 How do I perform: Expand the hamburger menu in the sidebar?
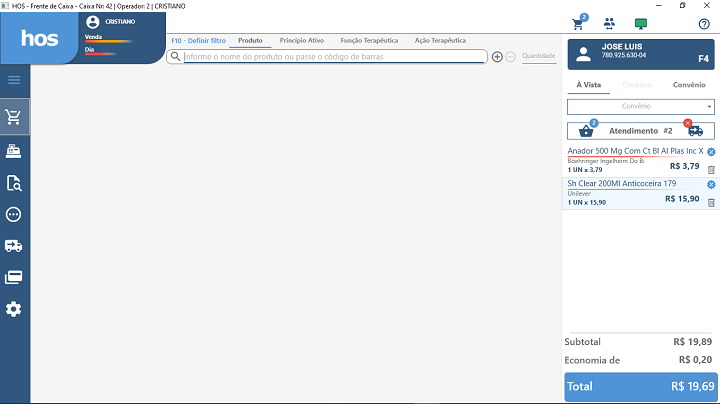[x=14, y=80]
